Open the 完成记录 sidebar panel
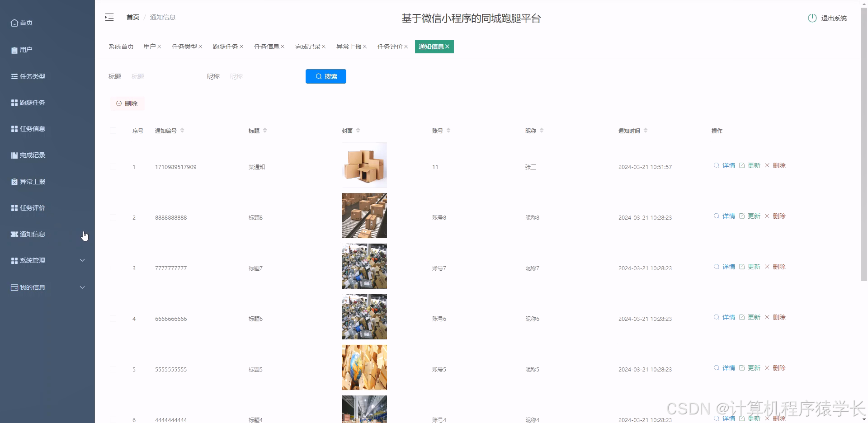 click(32, 155)
